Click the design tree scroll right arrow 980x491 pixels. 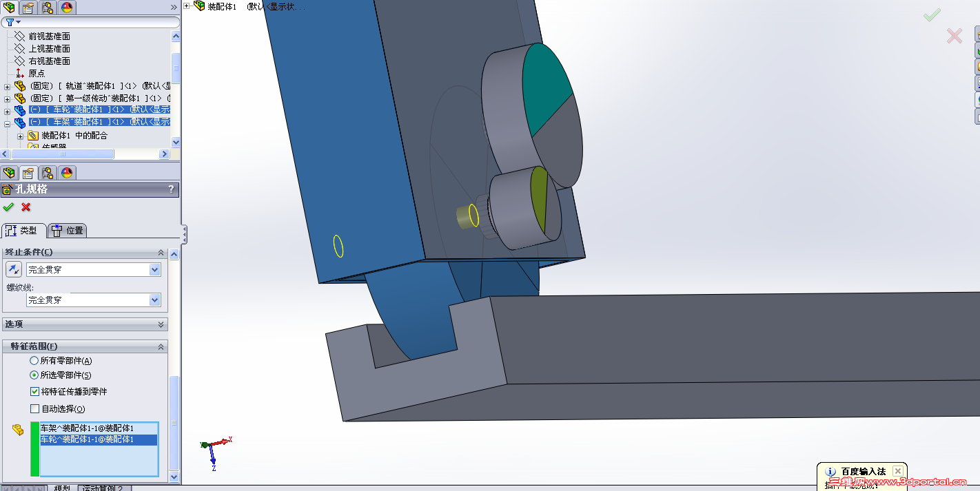coord(165,154)
